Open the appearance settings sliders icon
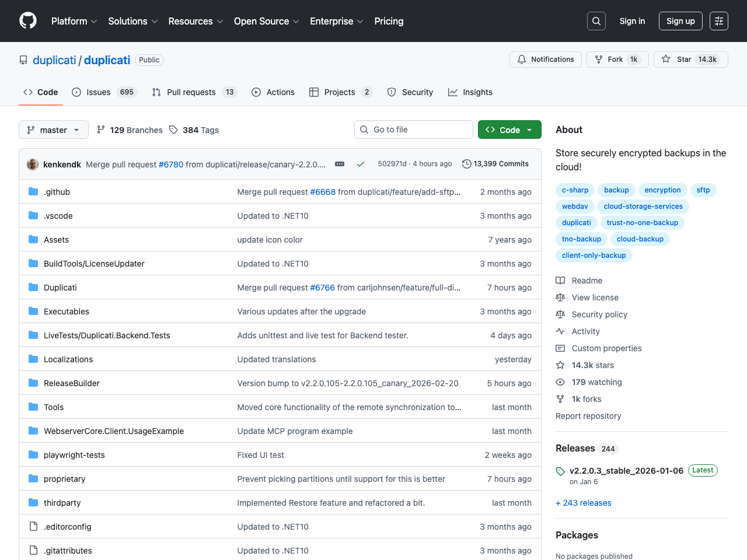The image size is (747, 560). click(718, 20)
